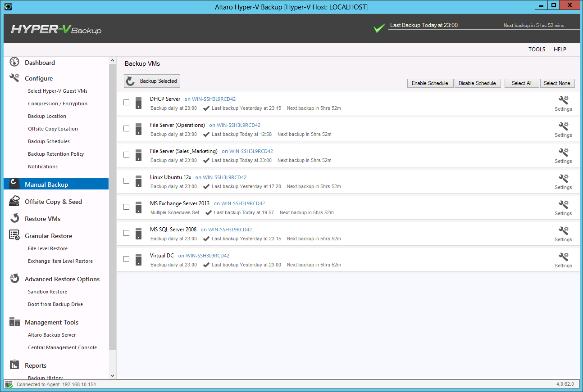Click the agent connection status icon in status bar
583x392 pixels.
(9, 384)
